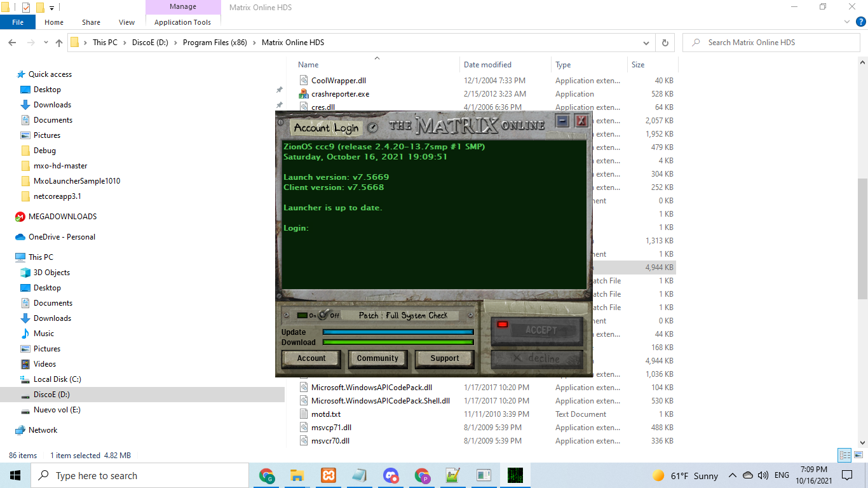Screen dimensions: 868x488
Task: Click the dial icon beside Account Login
Action: 373,128
